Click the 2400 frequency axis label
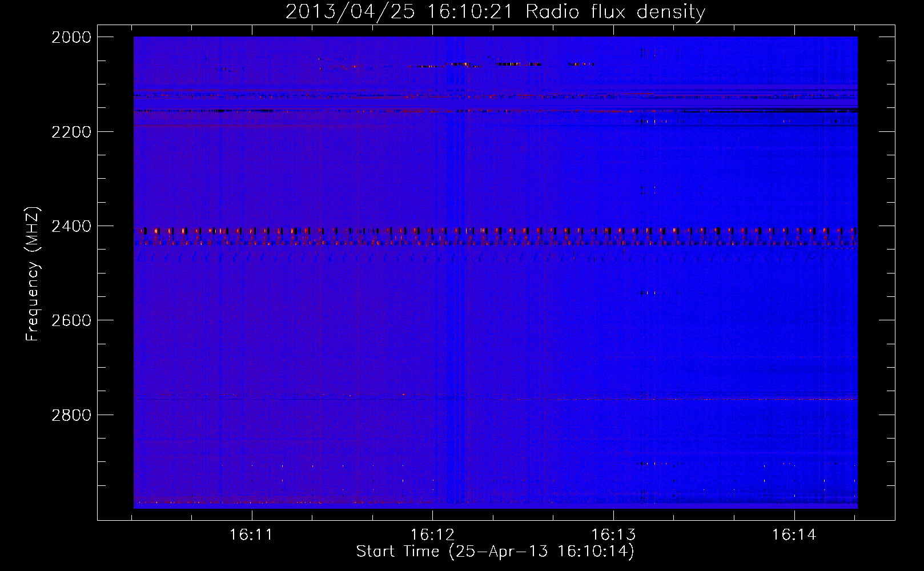This screenshot has width=924, height=571. [x=71, y=226]
